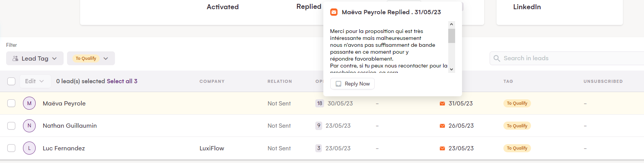Image resolution: width=644 pixels, height=163 pixels.
Task: Open the Edit dropdown menu
Action: (34, 81)
